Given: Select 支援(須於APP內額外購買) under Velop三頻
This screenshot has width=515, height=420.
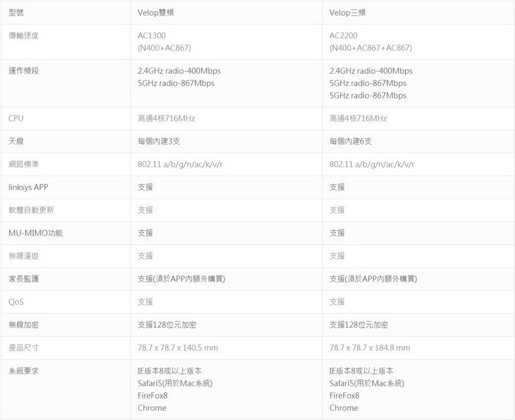Looking at the screenshot, I should 373,279.
